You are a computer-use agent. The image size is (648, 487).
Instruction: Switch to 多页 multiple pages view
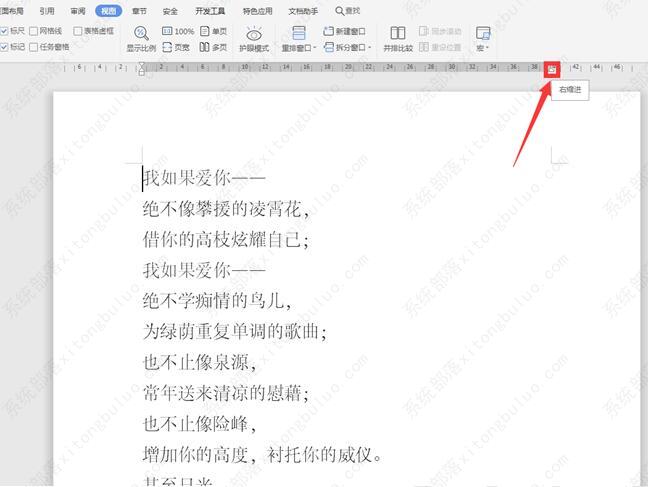pyautogui.click(x=213, y=48)
